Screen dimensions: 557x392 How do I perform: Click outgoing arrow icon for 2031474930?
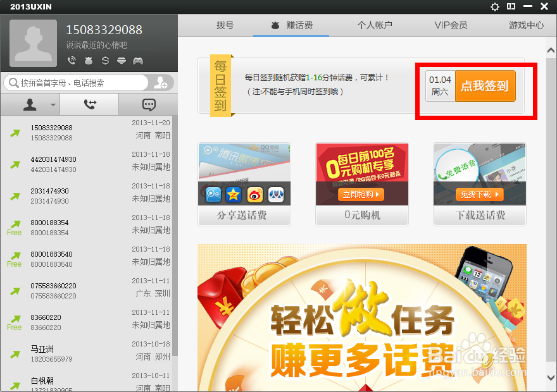coord(15,196)
